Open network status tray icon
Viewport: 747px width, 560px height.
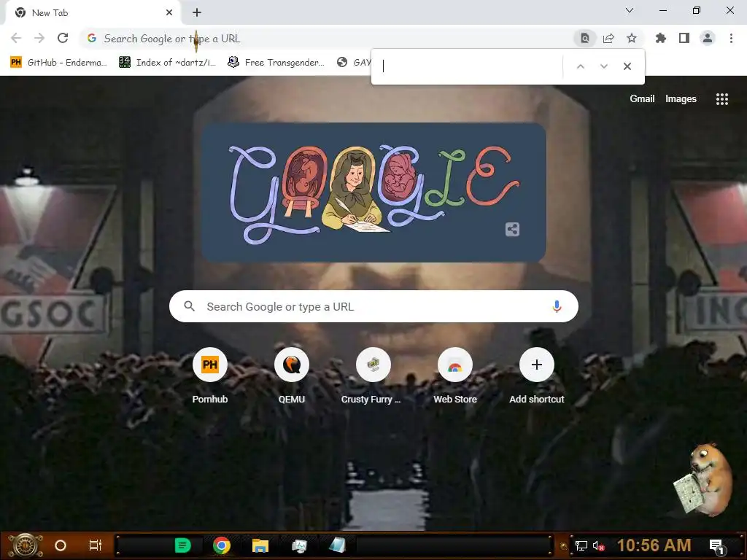581,546
